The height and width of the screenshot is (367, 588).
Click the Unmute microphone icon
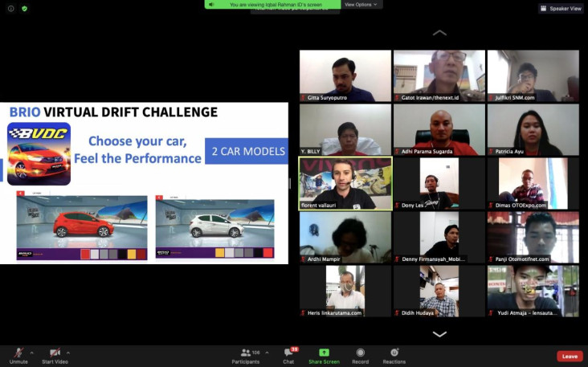click(18, 353)
